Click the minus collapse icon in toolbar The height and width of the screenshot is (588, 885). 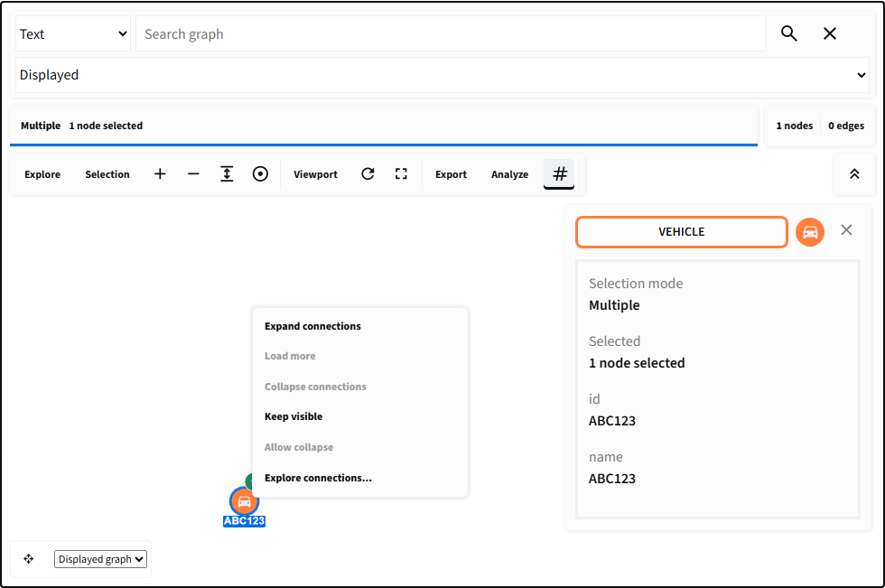click(x=193, y=173)
